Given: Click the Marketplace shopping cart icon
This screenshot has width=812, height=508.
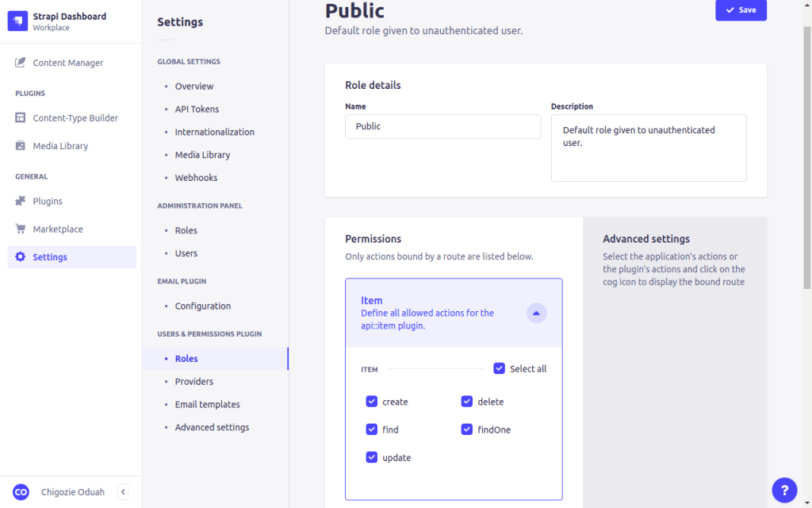Looking at the screenshot, I should 21,229.
